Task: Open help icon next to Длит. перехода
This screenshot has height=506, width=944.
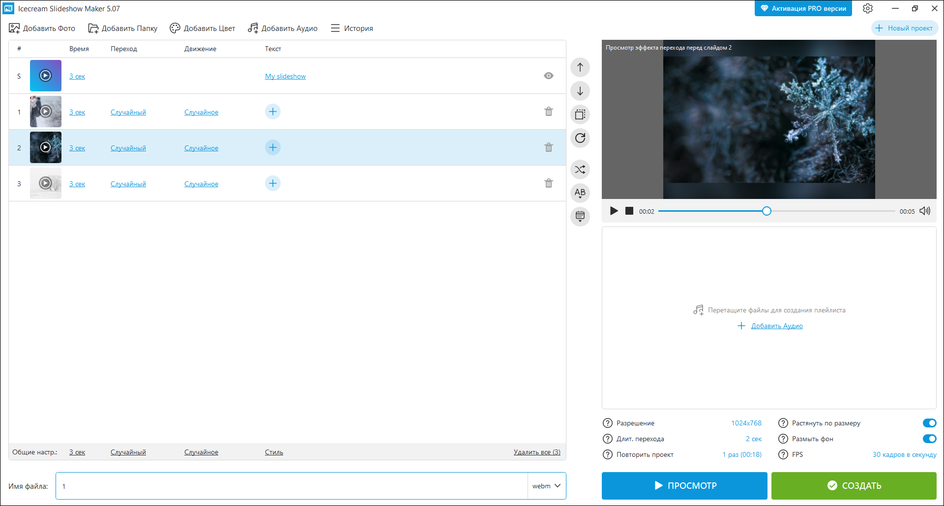Action: click(x=607, y=439)
